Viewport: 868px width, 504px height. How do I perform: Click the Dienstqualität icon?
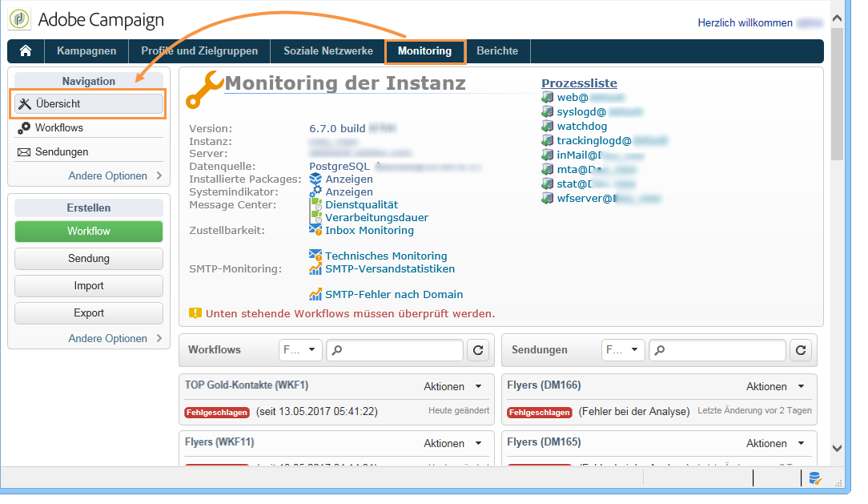[x=316, y=204]
